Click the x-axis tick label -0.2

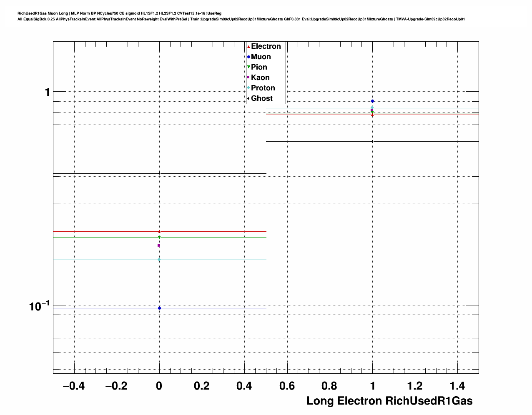coord(116,386)
